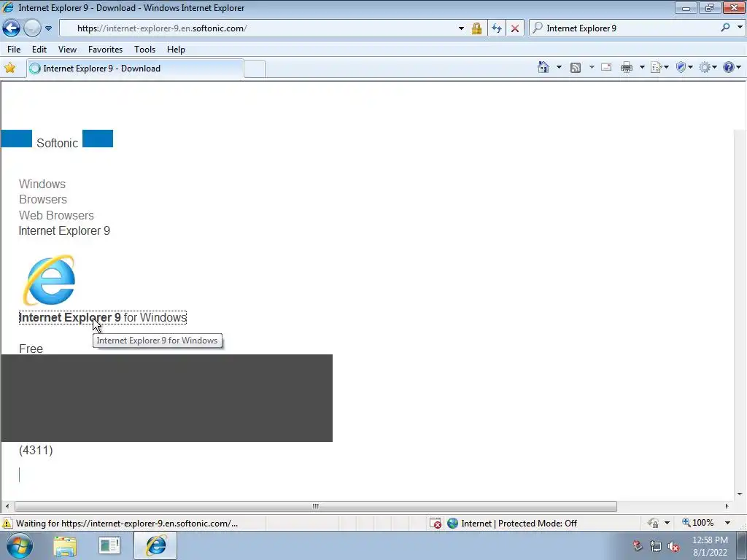Click the horizontal scrollbar left arrow
Viewport: 747px width, 560px height.
(x=7, y=506)
